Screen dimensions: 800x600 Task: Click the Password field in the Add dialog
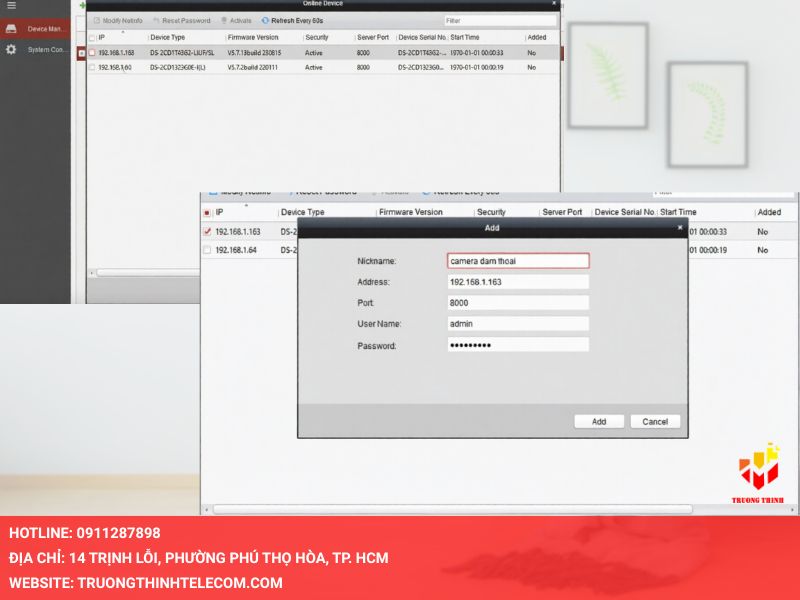(x=518, y=345)
